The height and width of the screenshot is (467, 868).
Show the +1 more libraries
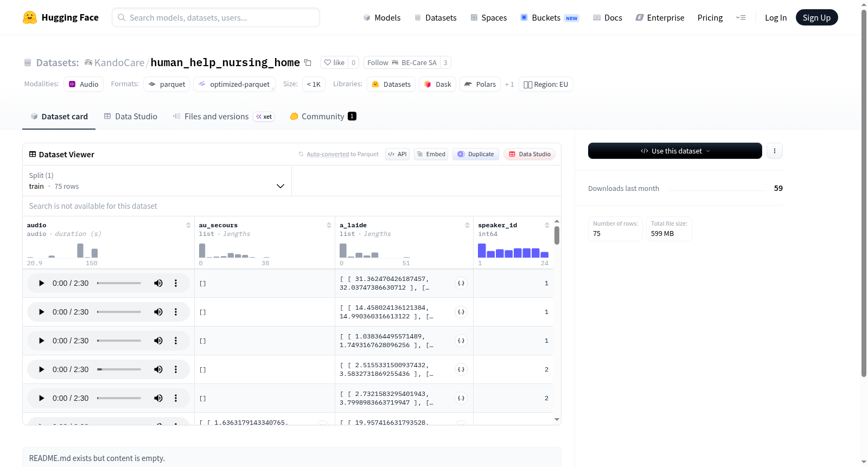(x=509, y=84)
